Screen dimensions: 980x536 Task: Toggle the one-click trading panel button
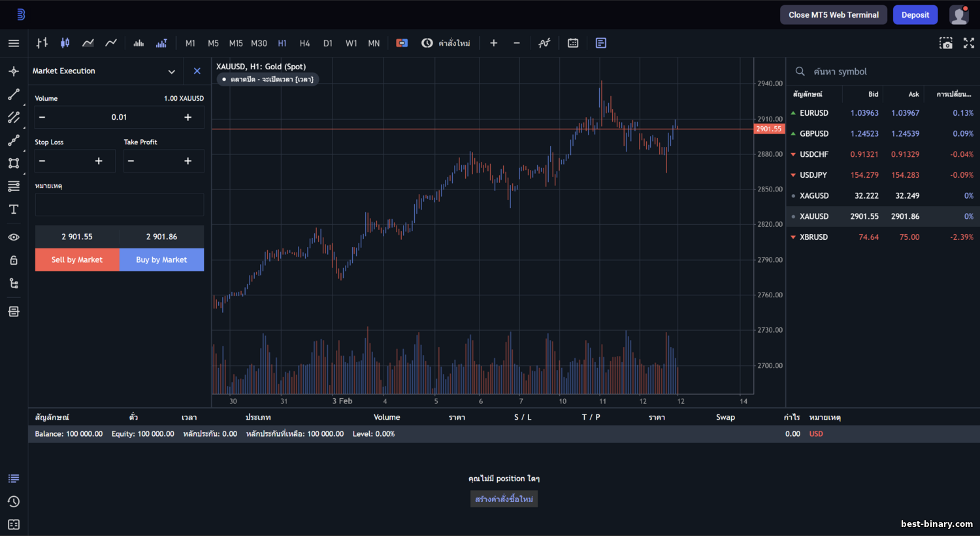click(402, 43)
